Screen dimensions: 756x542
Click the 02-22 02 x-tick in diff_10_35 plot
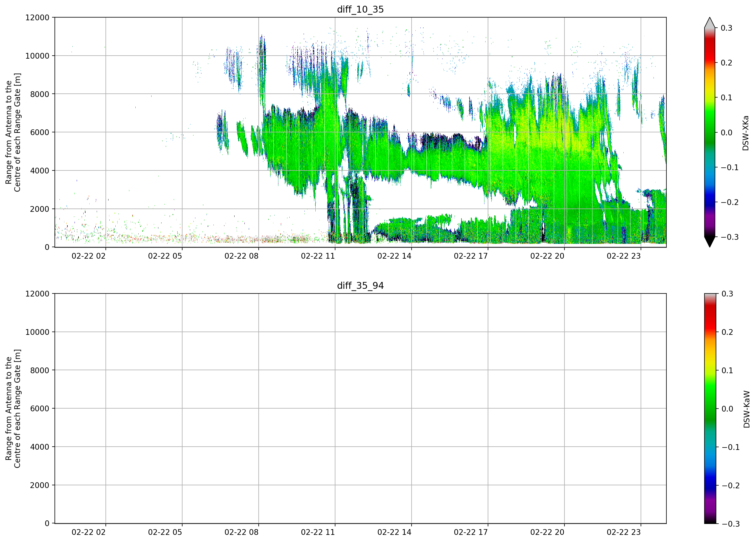click(x=89, y=256)
